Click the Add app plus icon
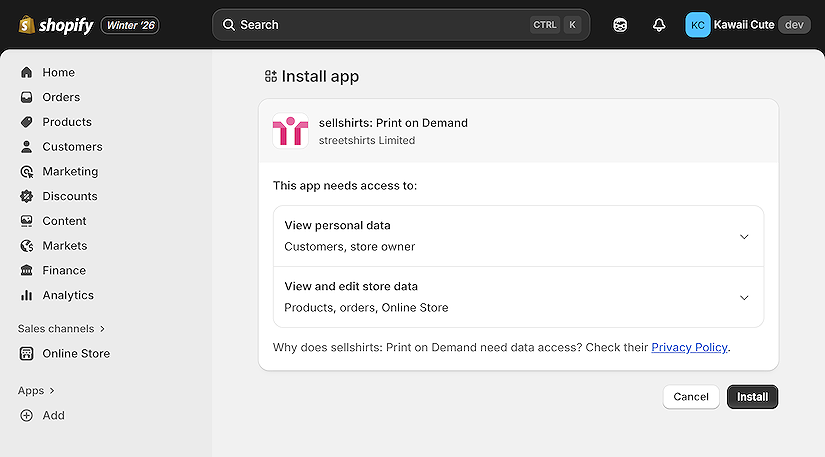Viewport: 825px width, 457px height. coord(26,415)
